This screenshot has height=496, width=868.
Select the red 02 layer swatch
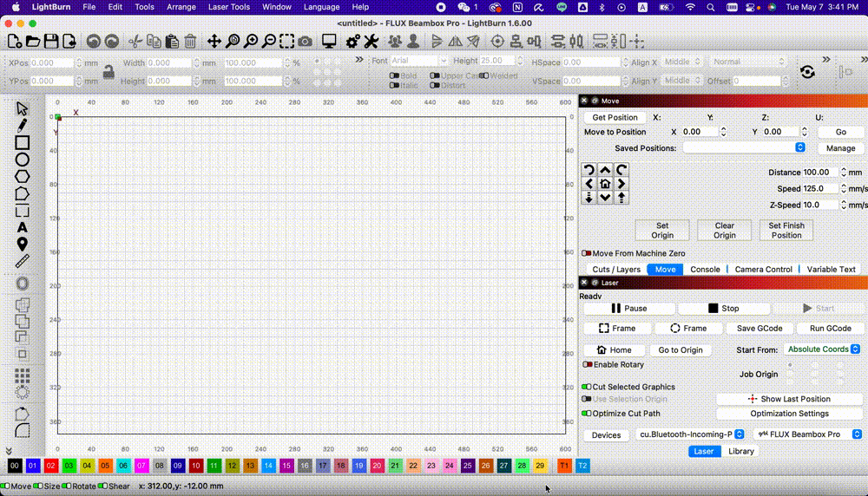tap(51, 466)
